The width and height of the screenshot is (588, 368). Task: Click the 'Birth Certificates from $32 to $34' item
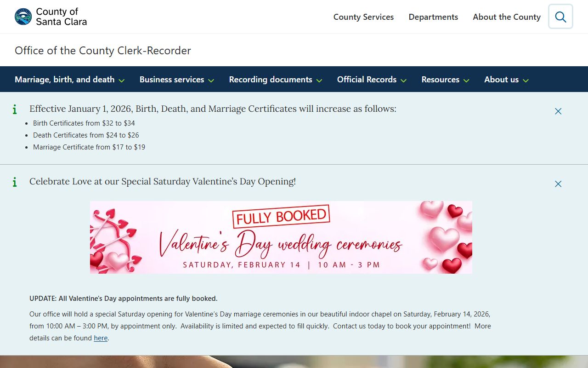[x=84, y=123]
